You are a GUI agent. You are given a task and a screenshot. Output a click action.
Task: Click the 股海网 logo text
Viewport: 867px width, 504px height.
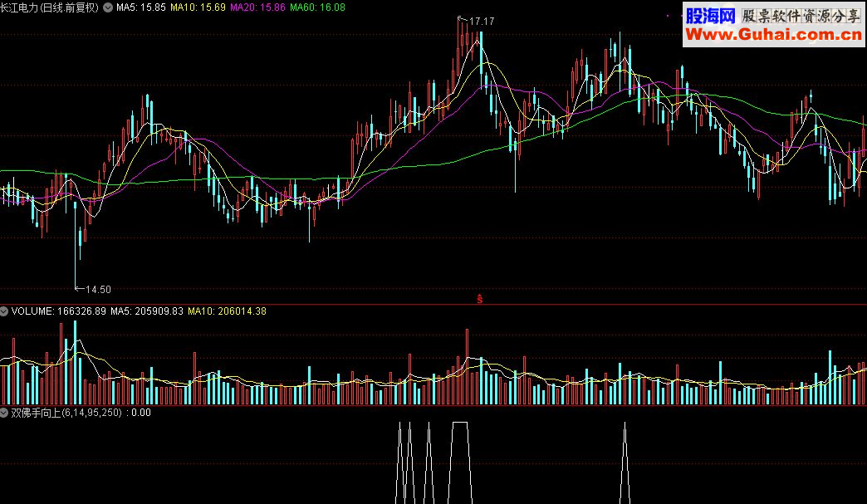(711, 16)
